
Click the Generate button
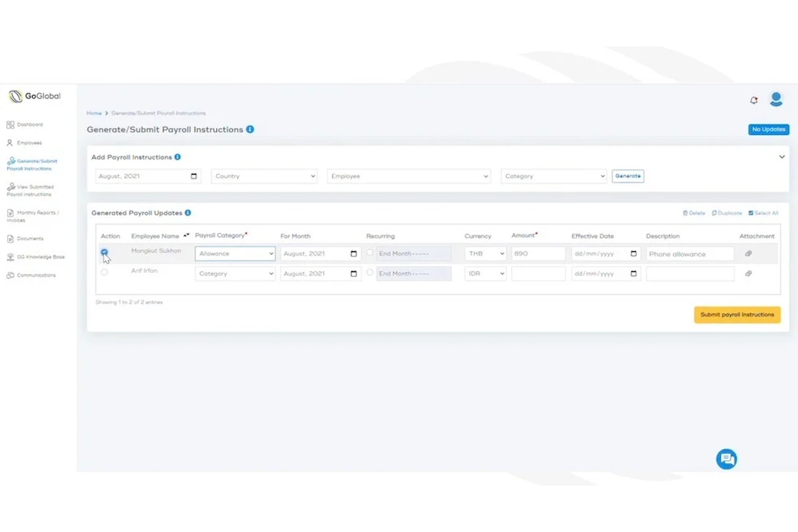[x=628, y=176]
